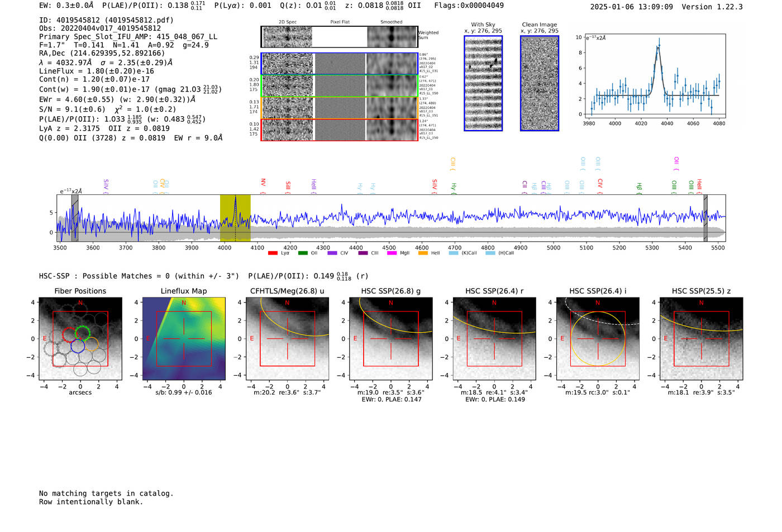Click the hatched gray band near 5460 Å

705,218
